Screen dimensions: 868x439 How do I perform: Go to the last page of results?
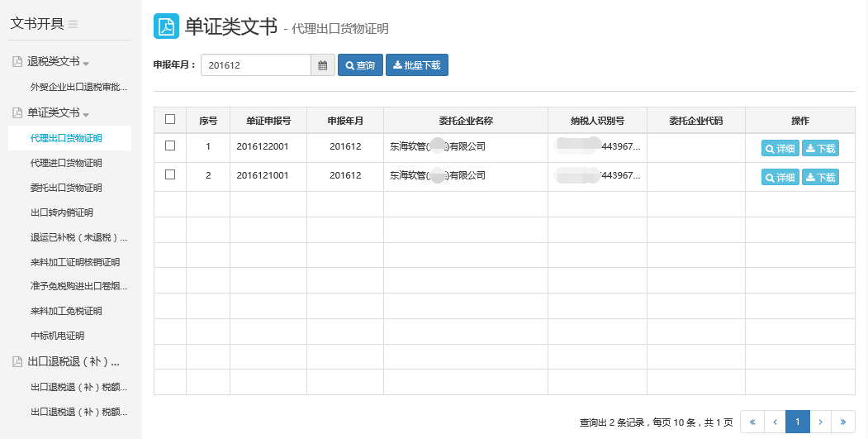pos(842,422)
